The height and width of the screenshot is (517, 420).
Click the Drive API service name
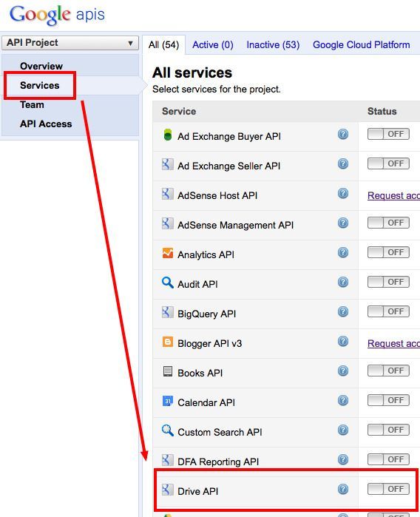[198, 491]
